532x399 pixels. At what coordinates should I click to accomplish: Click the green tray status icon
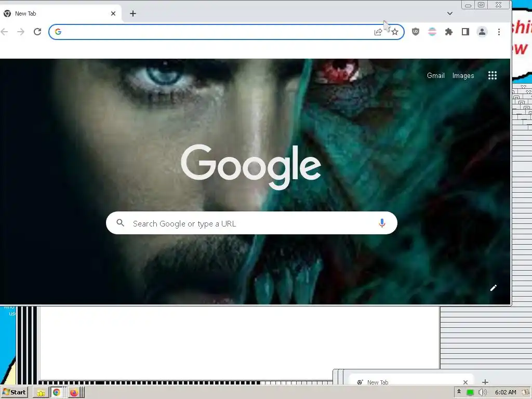pyautogui.click(x=470, y=393)
